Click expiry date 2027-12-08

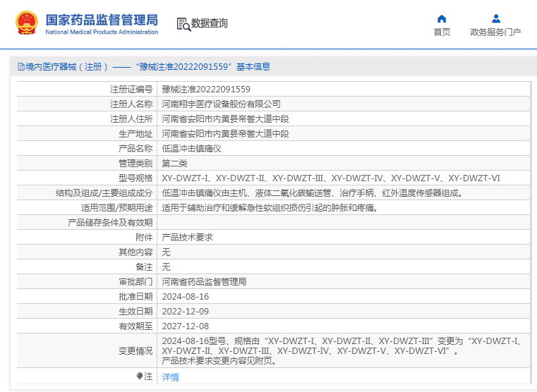tap(186, 326)
